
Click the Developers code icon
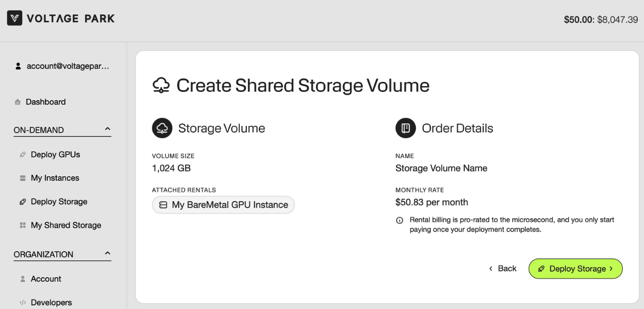pyautogui.click(x=23, y=303)
